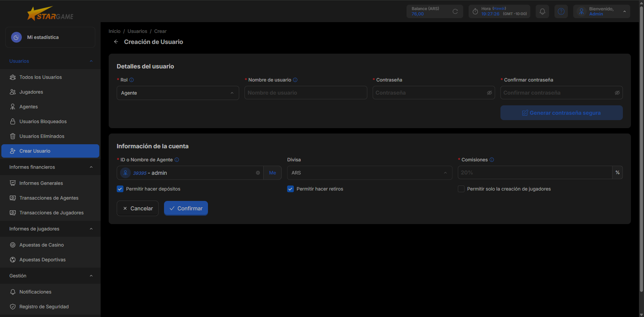Screen dimensions: 644x317
Task: Click the notifications bell icon in header
Action: point(542,11)
